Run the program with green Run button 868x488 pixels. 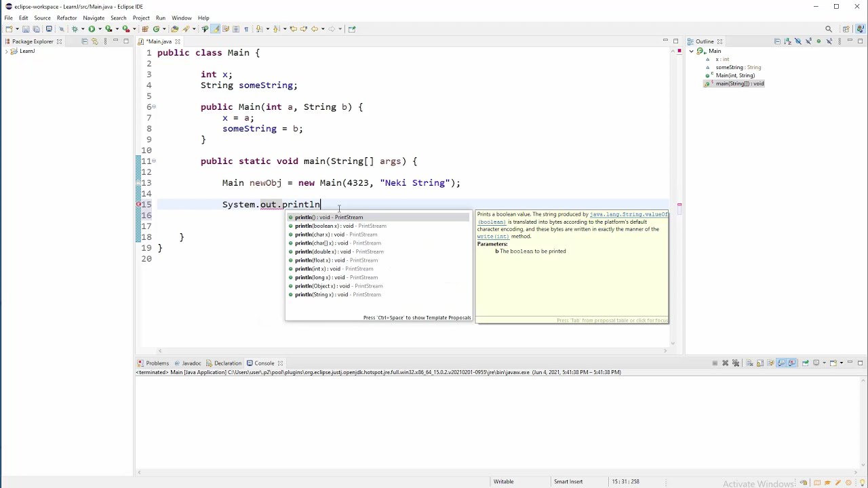tap(92, 28)
